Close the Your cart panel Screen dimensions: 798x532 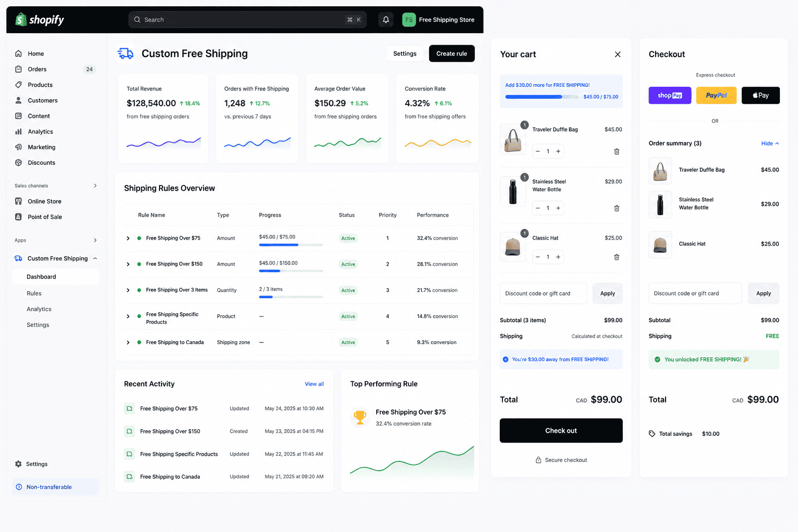pos(618,54)
